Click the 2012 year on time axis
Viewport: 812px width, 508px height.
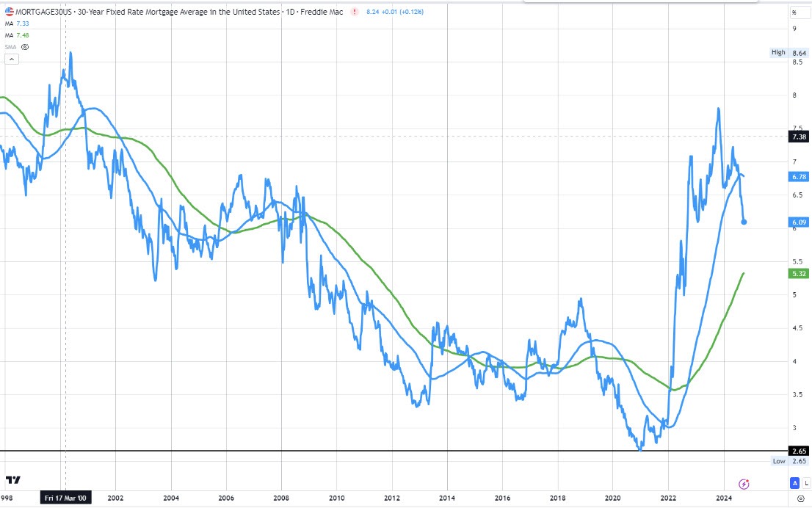(392, 498)
